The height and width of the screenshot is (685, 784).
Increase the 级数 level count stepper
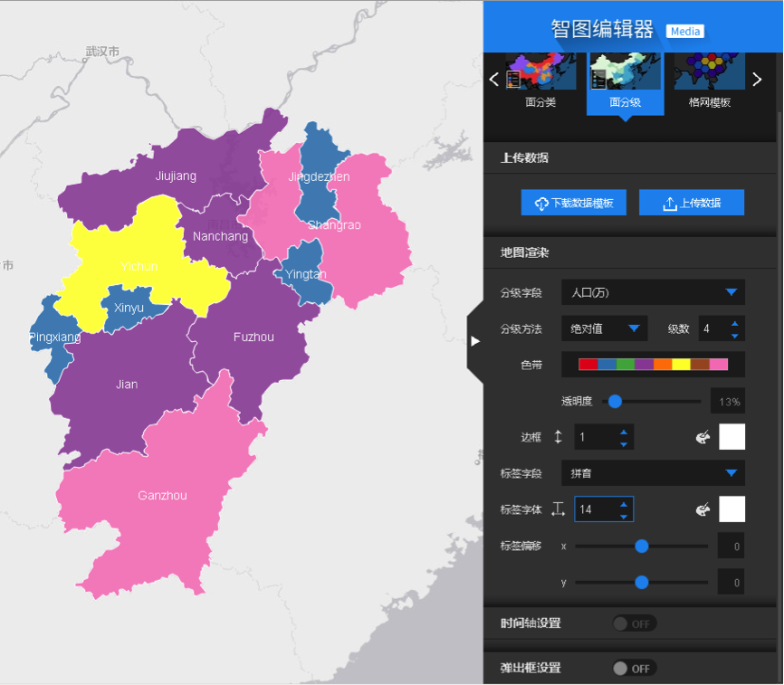pos(734,324)
